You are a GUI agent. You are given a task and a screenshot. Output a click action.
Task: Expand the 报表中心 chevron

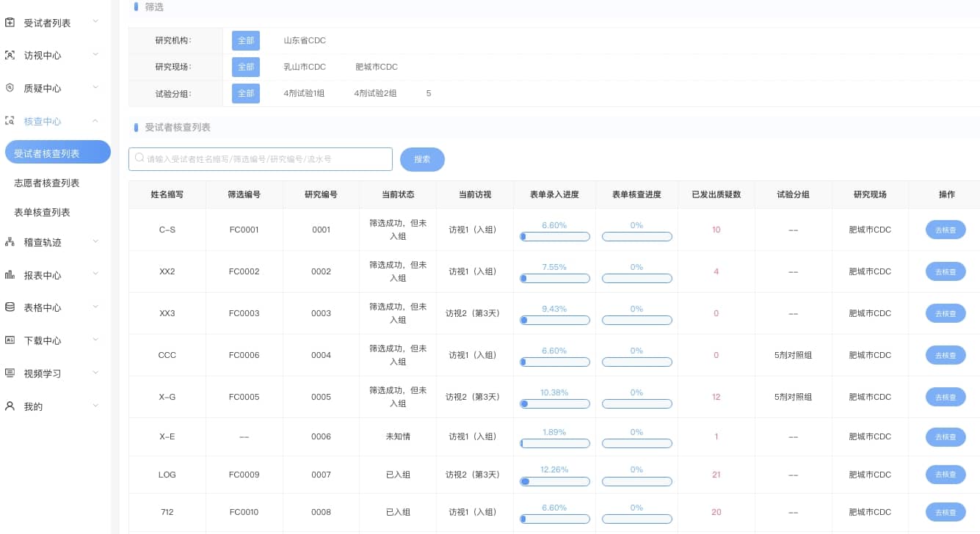tap(95, 274)
